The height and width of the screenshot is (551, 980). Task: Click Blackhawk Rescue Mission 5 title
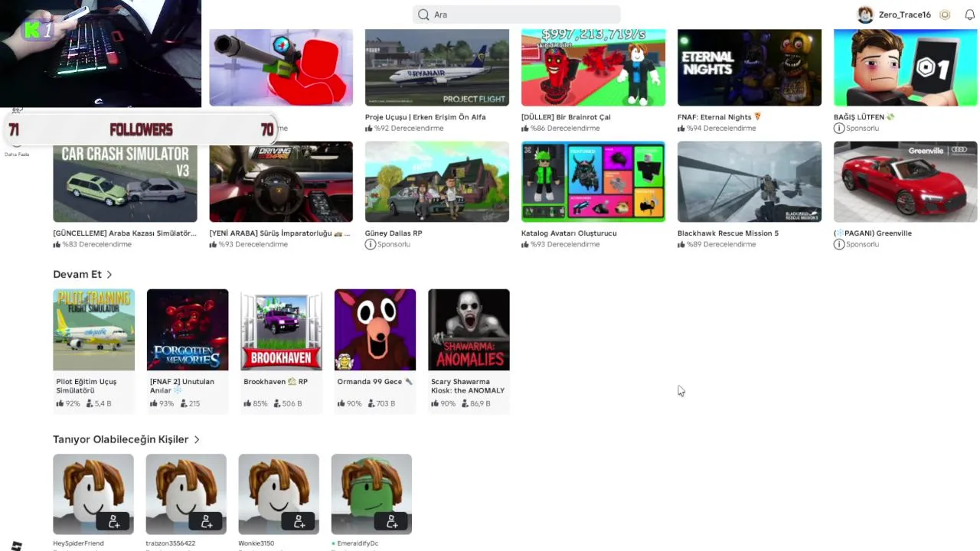(728, 233)
